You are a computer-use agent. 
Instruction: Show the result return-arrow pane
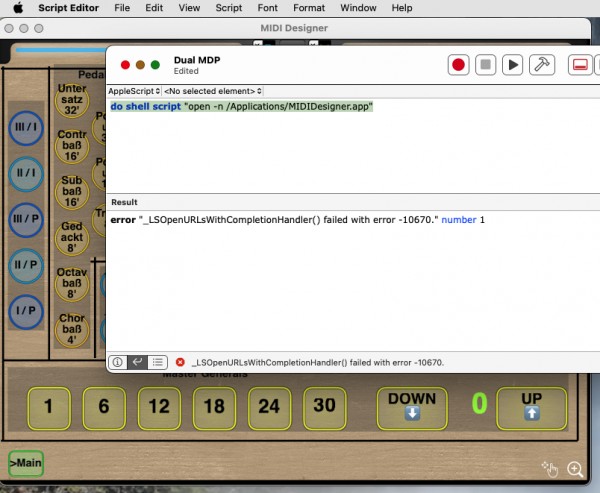click(x=137, y=362)
